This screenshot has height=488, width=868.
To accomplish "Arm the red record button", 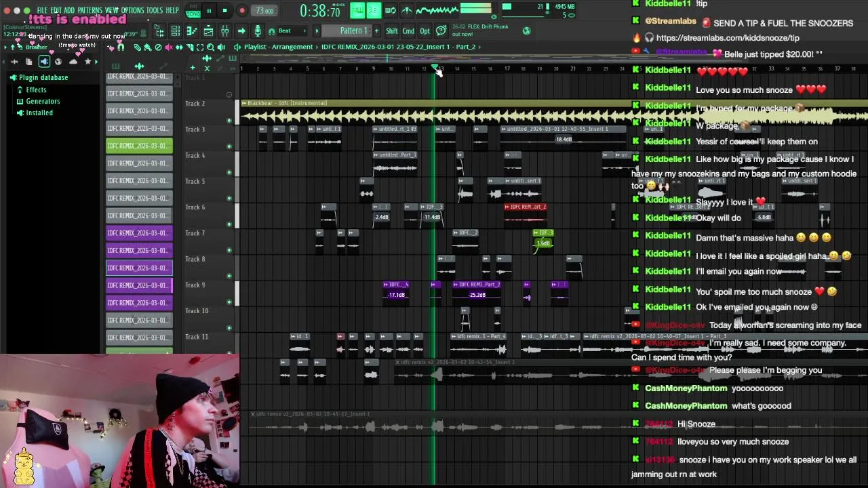I will tap(242, 10).
